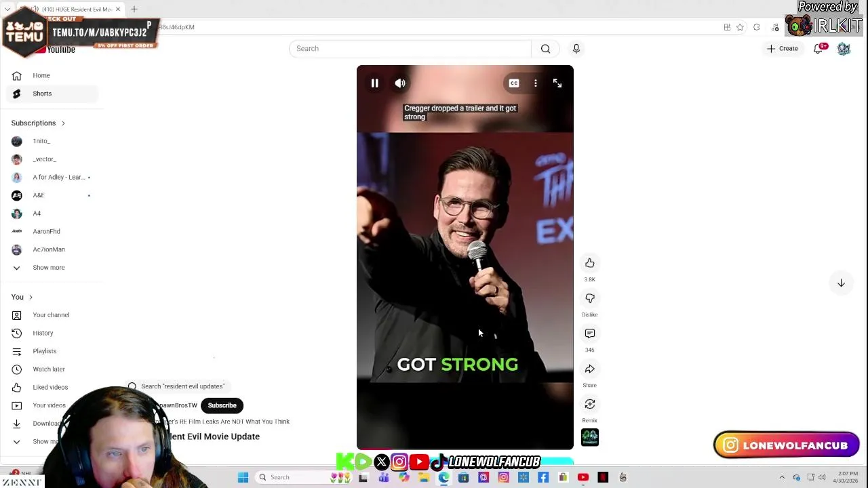Open split screen icon in address bar

click(x=727, y=27)
